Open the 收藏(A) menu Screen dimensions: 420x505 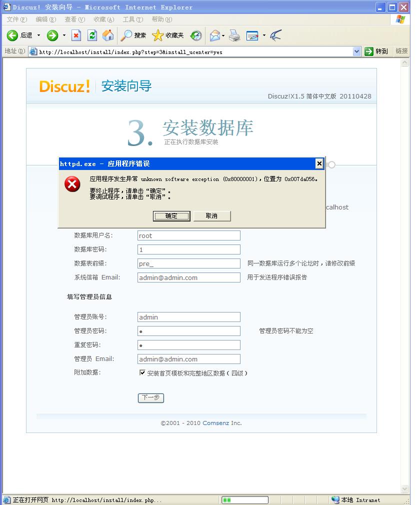[x=103, y=19]
